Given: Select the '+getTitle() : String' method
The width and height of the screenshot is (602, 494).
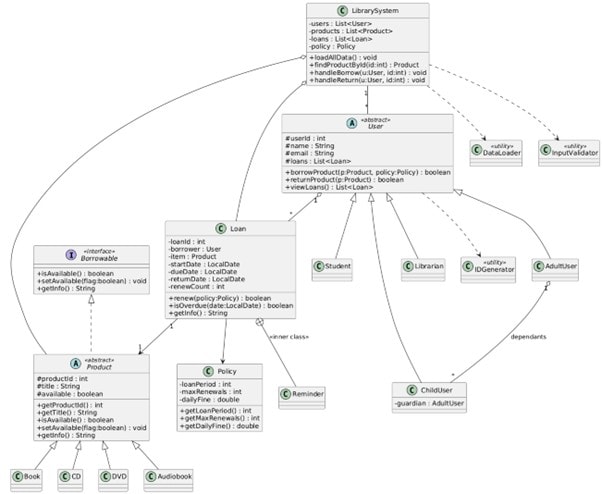Looking at the screenshot, I should [67, 413].
